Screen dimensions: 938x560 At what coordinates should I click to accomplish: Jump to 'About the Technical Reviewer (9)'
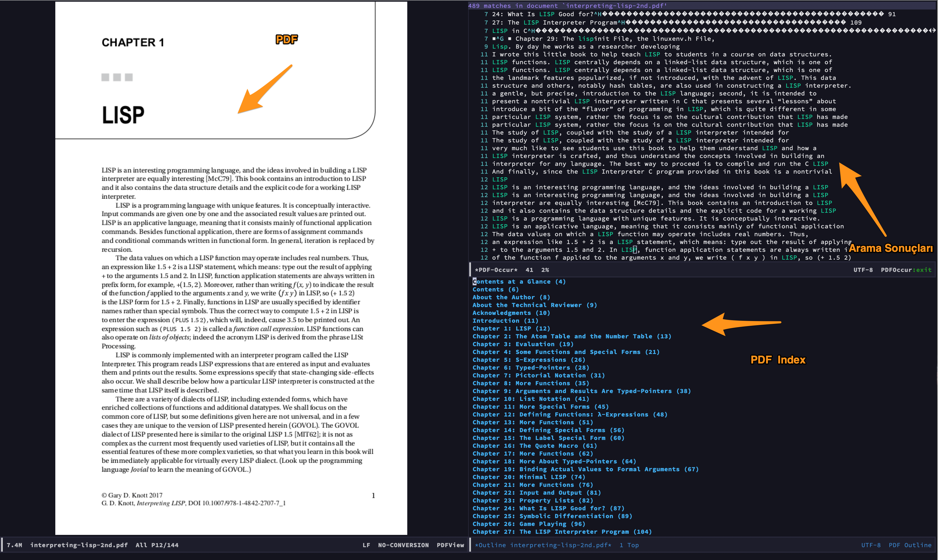pos(534,305)
